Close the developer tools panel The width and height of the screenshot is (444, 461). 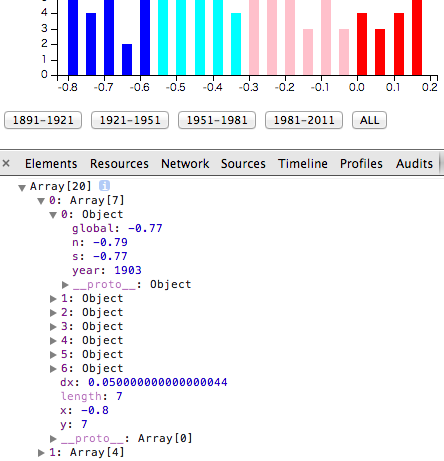(6, 163)
